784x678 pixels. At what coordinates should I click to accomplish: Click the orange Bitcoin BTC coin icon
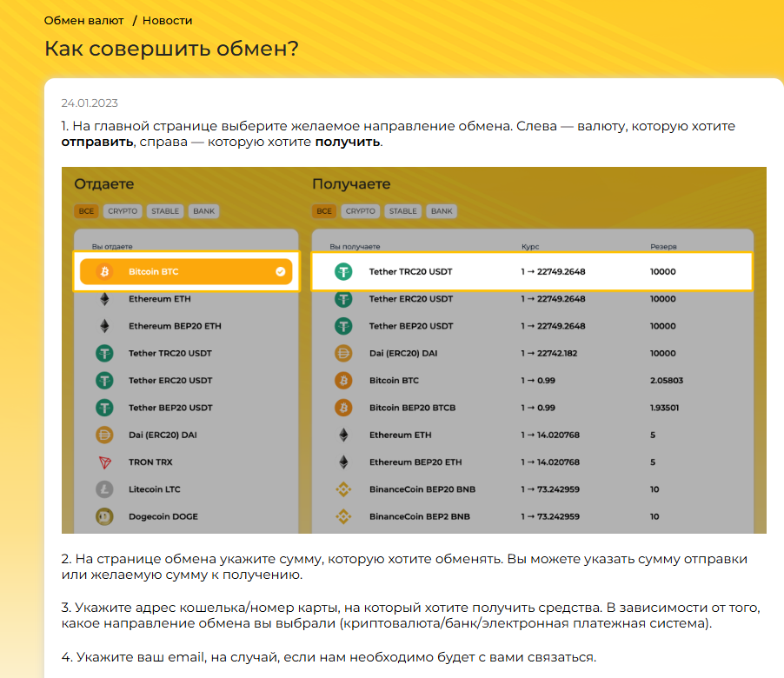[x=104, y=271]
